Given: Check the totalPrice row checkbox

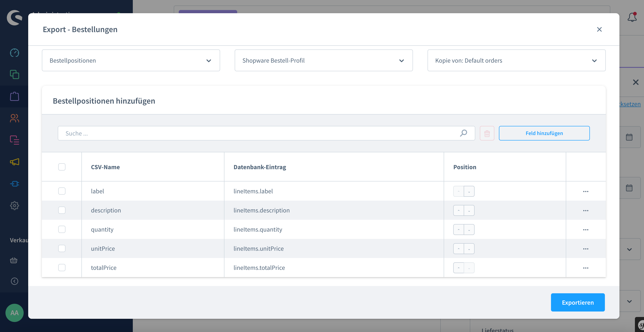Looking at the screenshot, I should pyautogui.click(x=62, y=268).
